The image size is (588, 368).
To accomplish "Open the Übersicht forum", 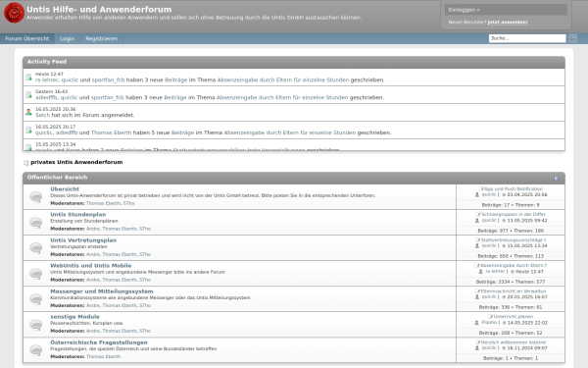I will pyautogui.click(x=65, y=188).
